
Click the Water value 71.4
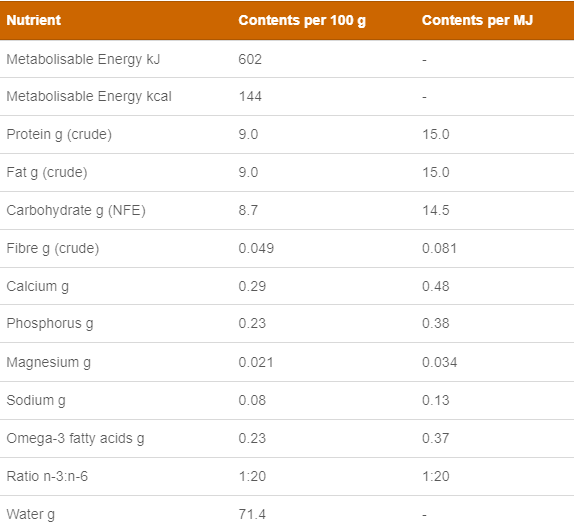coord(252,515)
